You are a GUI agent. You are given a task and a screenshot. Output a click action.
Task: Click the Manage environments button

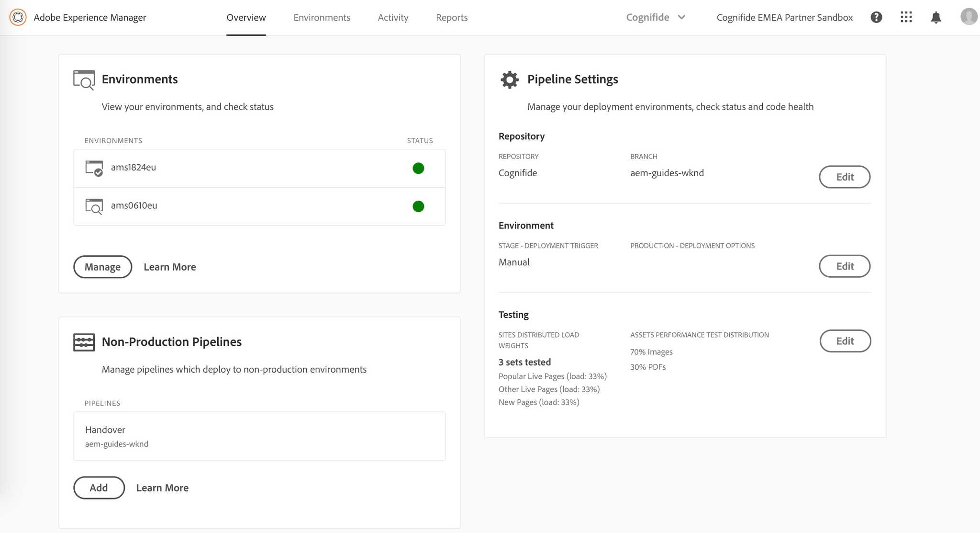102,267
